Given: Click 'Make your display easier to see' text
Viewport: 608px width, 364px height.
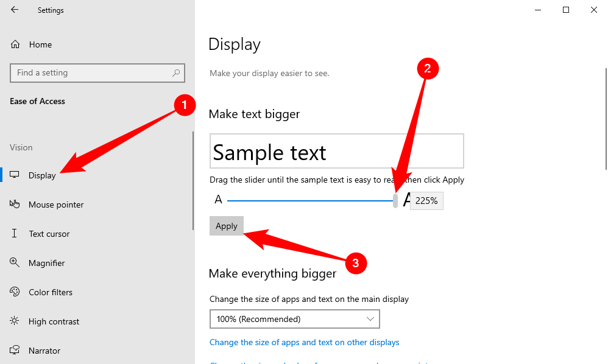Looking at the screenshot, I should [x=269, y=73].
